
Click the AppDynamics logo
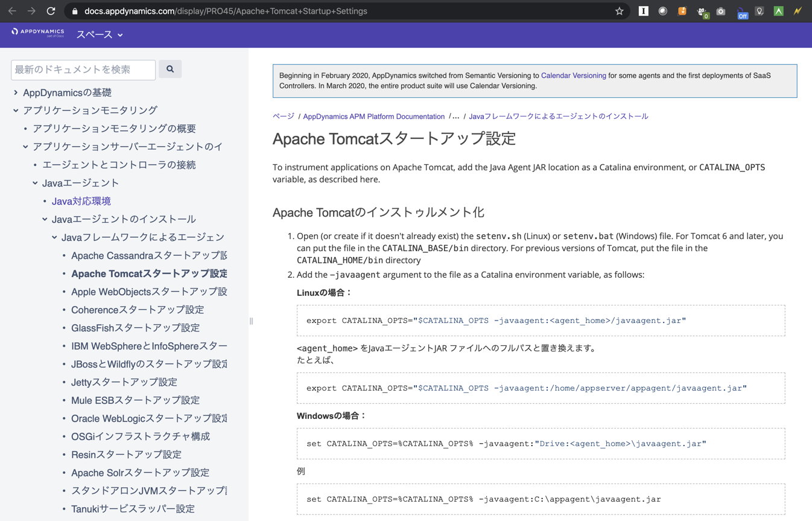(37, 33)
